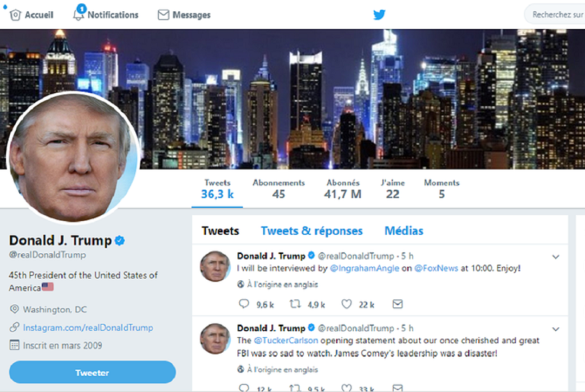Expand options chevron on first tweet
Viewport: 585px width, 392px height.
pos(555,257)
